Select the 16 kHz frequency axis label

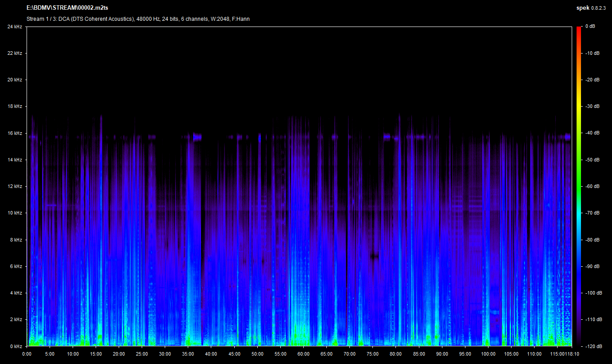(x=14, y=133)
